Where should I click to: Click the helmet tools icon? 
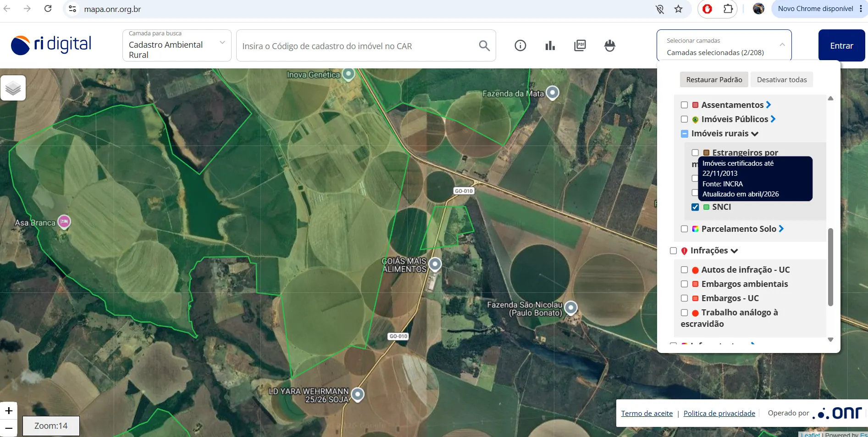tap(610, 45)
